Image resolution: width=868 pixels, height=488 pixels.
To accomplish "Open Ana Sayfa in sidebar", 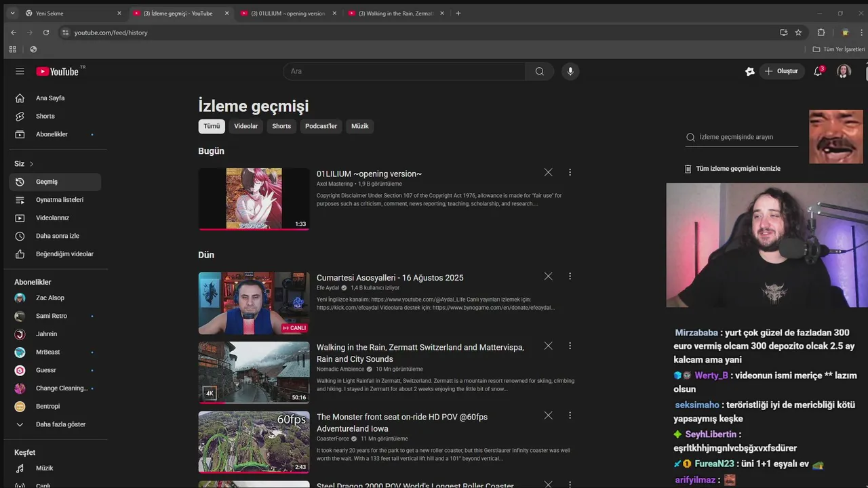I will (55, 98).
